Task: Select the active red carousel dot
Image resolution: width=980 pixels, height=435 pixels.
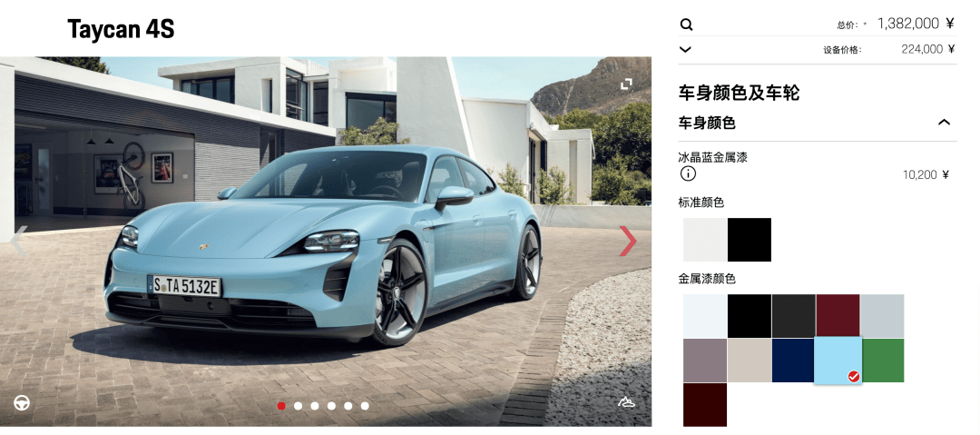Action: tap(281, 406)
